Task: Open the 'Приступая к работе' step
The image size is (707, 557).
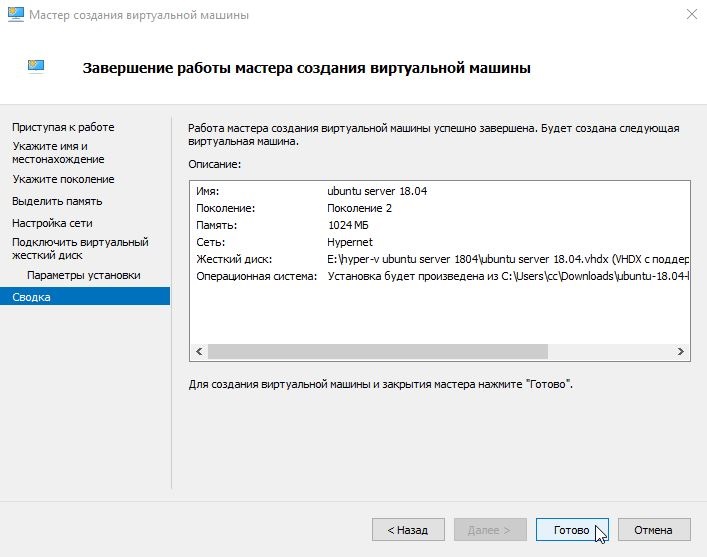Action: [x=63, y=127]
